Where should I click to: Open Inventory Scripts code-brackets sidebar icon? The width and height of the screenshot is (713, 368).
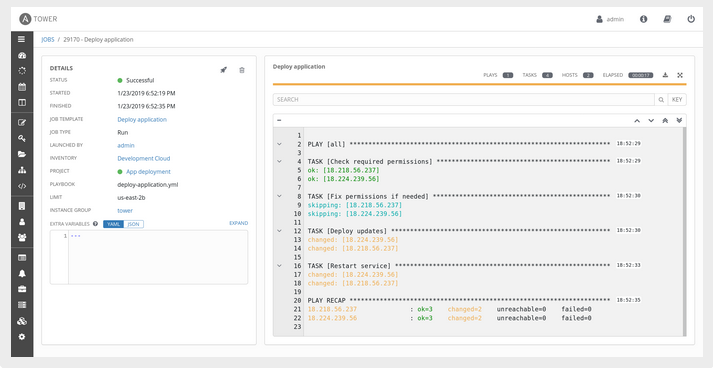22,186
